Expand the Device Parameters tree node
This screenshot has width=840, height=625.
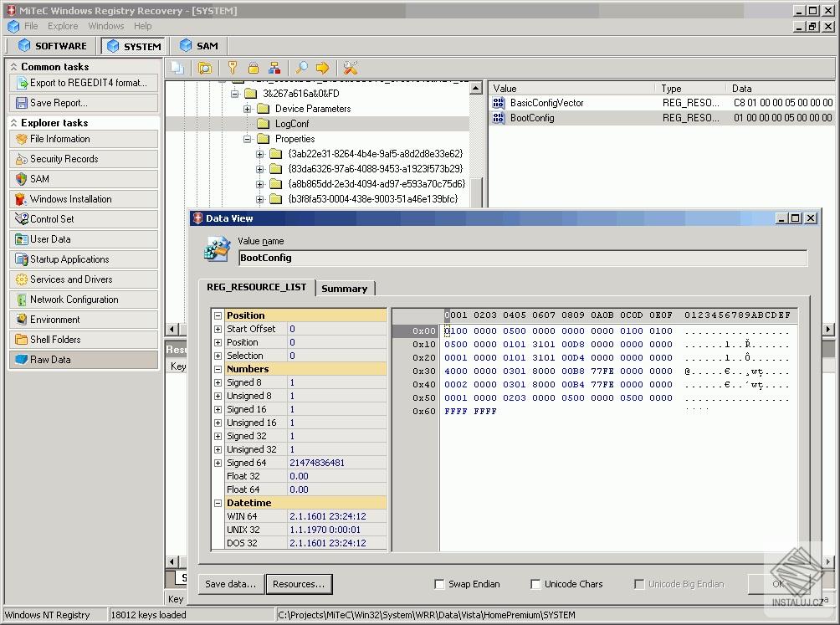click(246, 108)
